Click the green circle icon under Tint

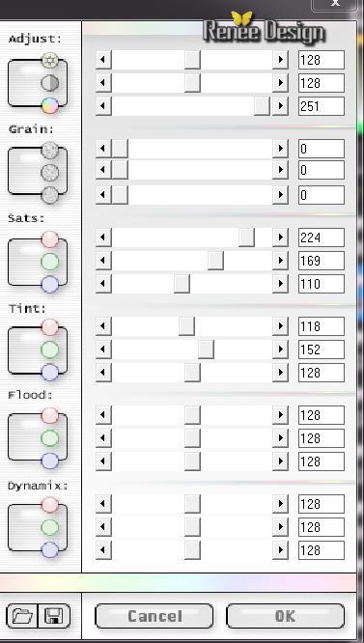(49, 349)
